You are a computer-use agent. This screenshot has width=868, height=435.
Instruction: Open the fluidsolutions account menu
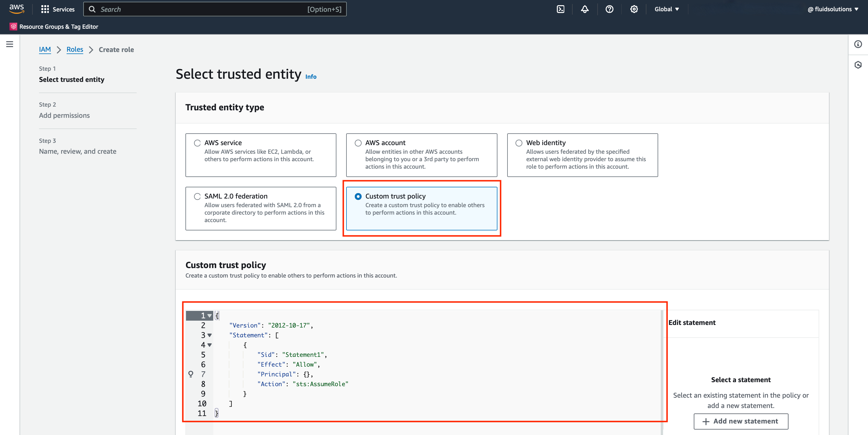(x=833, y=9)
